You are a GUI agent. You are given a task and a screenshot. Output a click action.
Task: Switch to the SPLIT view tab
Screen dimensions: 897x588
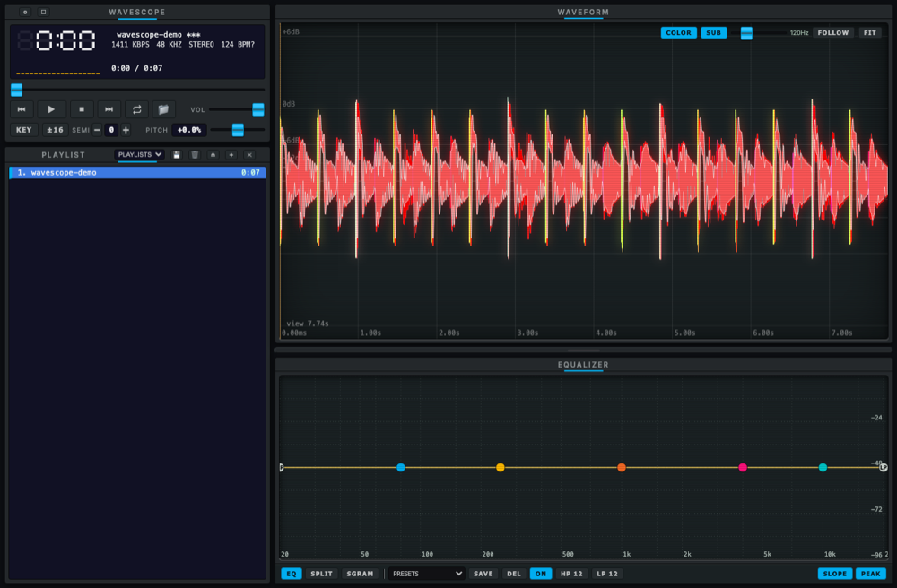coord(321,574)
